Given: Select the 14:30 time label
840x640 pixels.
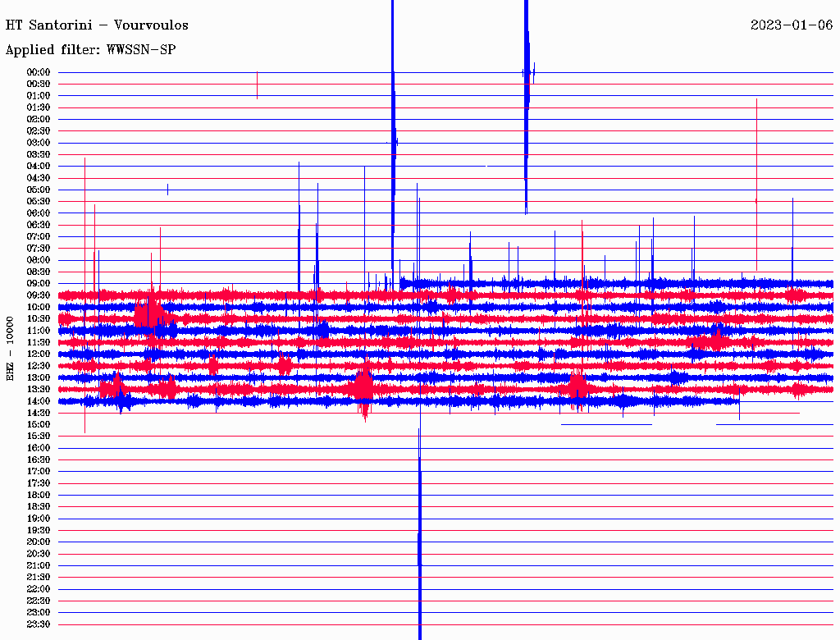Looking at the screenshot, I should (38, 413).
